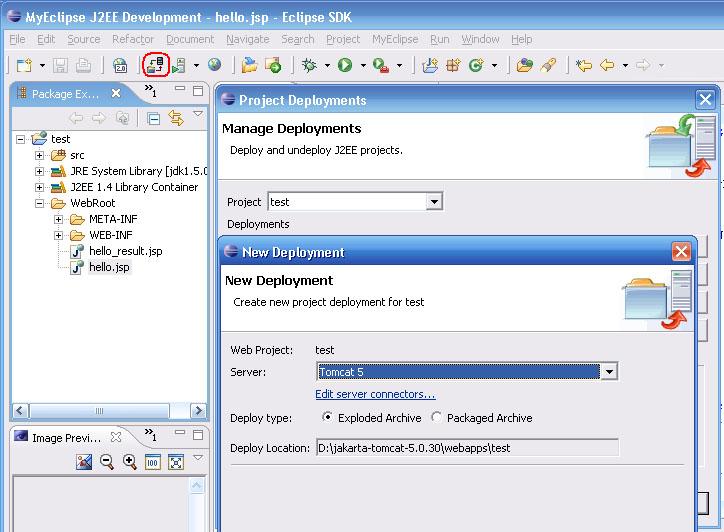Screen dimensions: 724x532
Task: Zoom in using Image Preview magnifier
Action: (x=130, y=461)
